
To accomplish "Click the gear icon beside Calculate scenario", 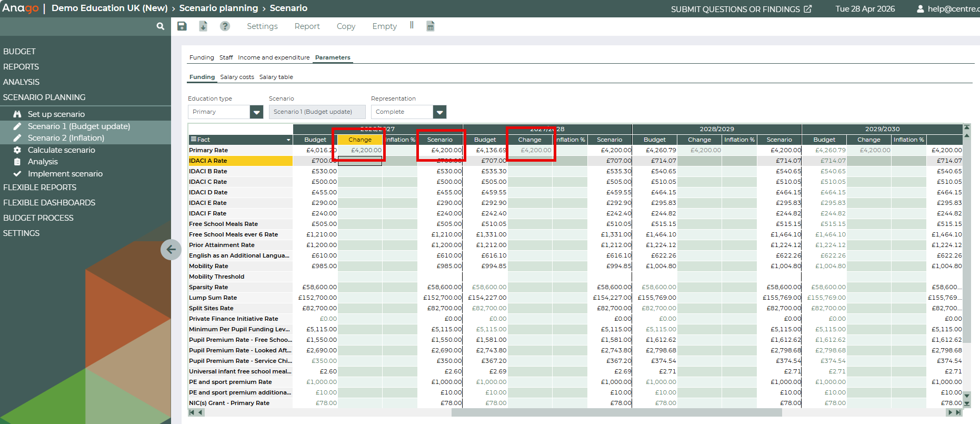I will [17, 150].
